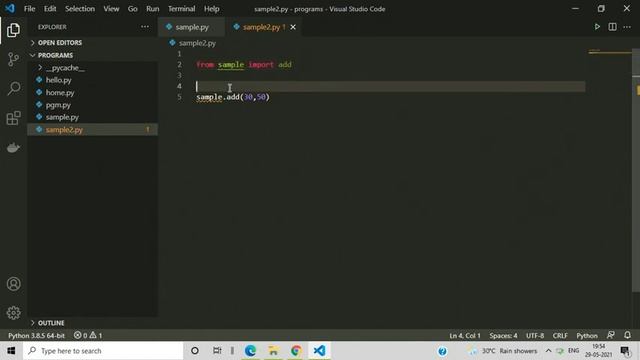The image size is (640, 360).
Task: Click the editor minimap overview
Action: pos(610,52)
